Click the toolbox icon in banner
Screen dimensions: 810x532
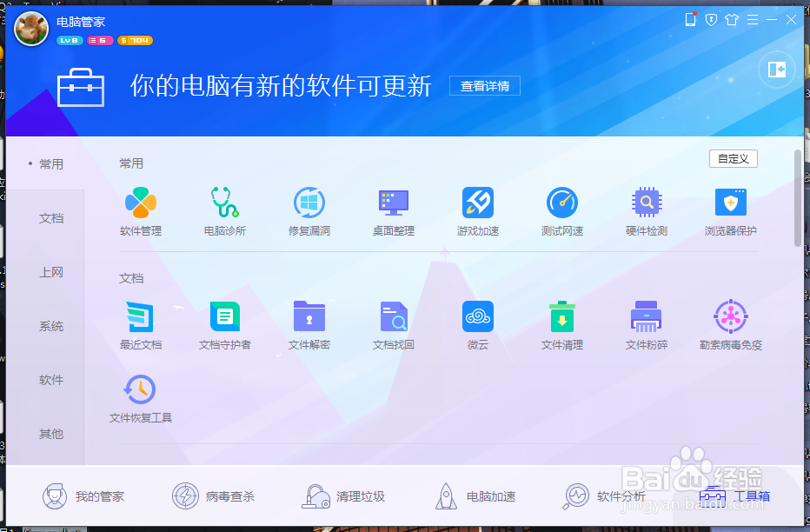click(81, 87)
